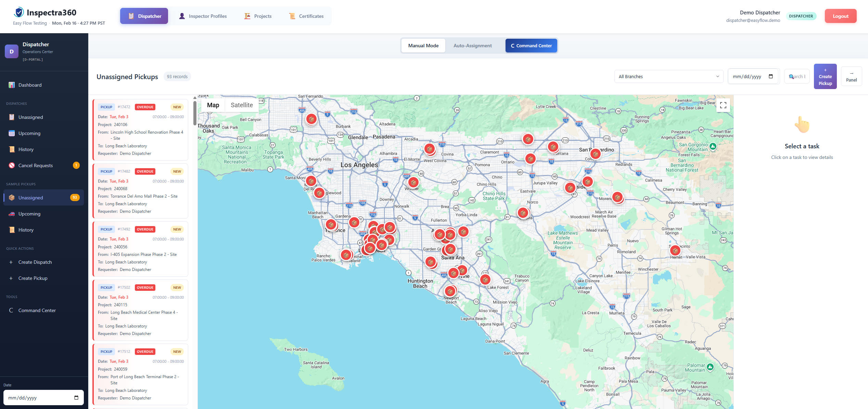This screenshot has height=409, width=868.
Task: Open the sidebar Date field calendar
Action: [x=77, y=397]
